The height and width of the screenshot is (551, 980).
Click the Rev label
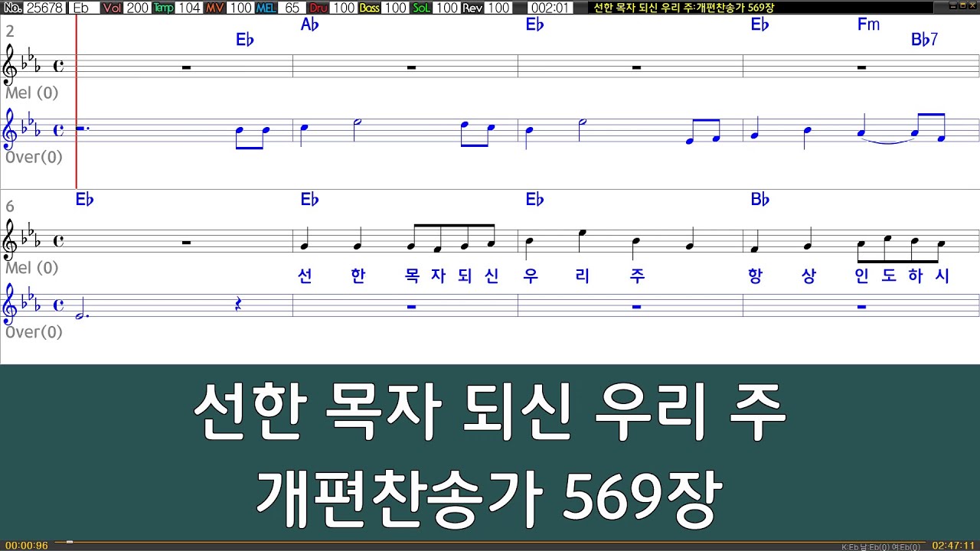pos(472,8)
